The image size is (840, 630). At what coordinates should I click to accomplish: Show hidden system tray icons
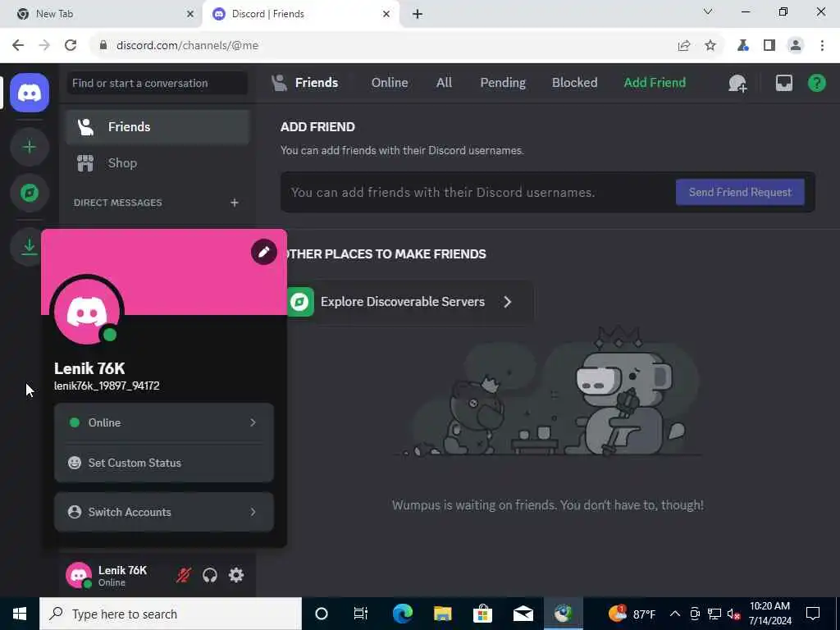[675, 614]
